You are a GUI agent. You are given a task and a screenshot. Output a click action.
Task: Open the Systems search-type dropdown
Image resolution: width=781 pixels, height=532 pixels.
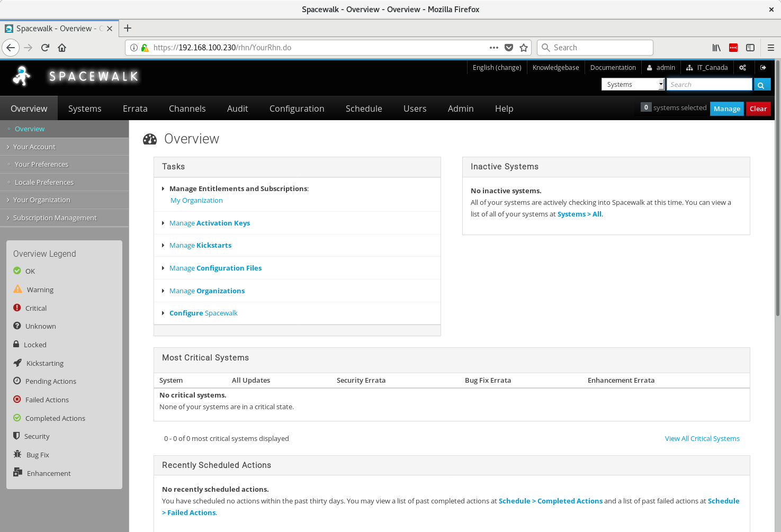(x=633, y=85)
